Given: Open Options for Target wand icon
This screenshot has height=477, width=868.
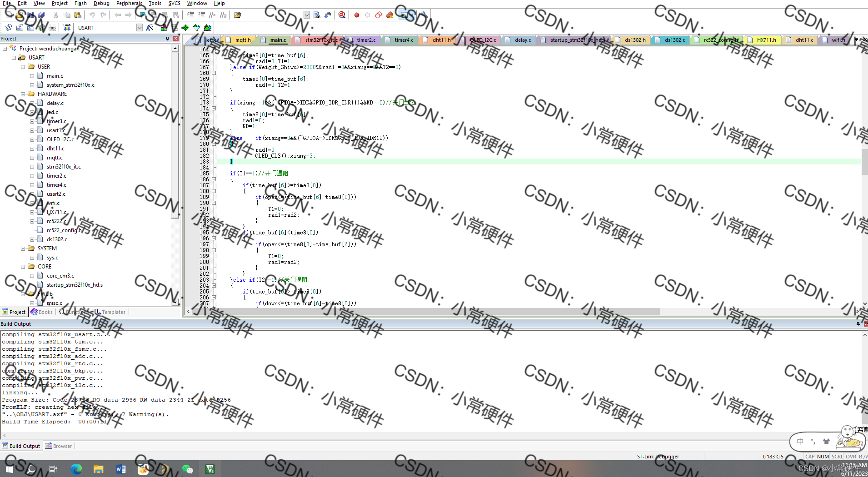Looking at the screenshot, I should (150, 27).
